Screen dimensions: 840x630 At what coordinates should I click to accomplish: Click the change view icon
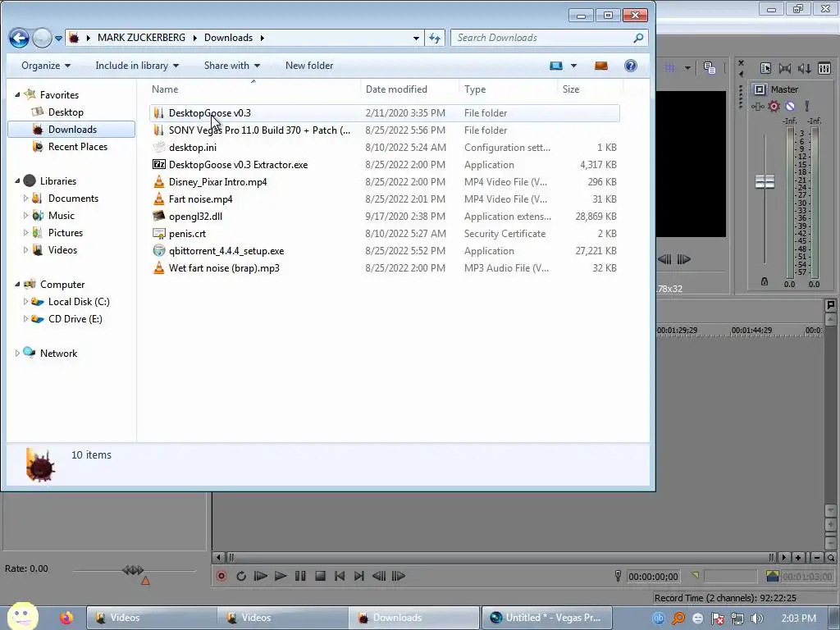point(556,66)
